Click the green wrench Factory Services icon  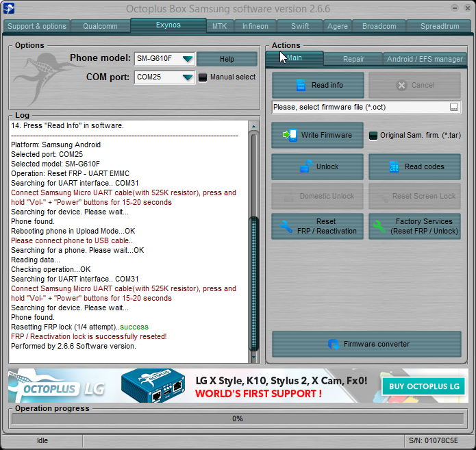click(379, 227)
